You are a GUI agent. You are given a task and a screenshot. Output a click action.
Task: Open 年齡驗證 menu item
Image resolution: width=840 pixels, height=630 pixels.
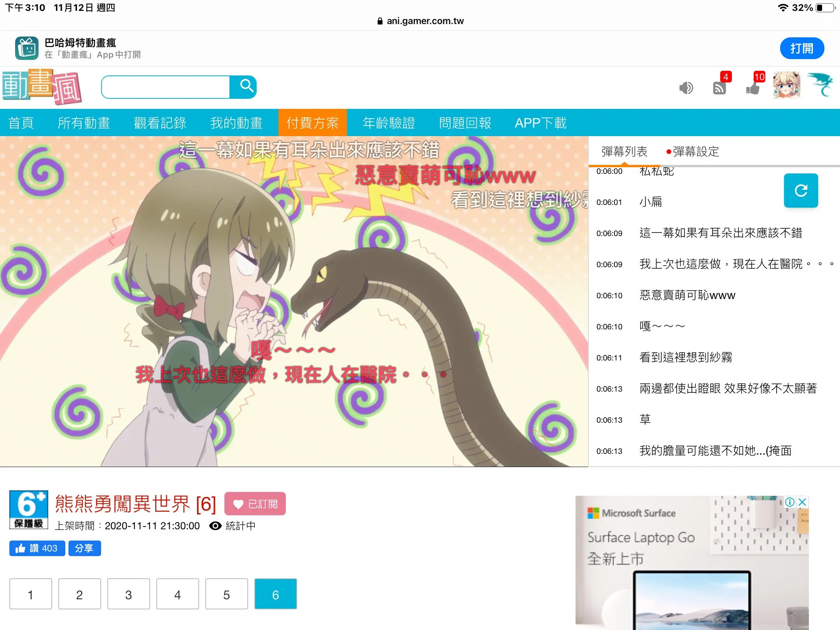[389, 123]
